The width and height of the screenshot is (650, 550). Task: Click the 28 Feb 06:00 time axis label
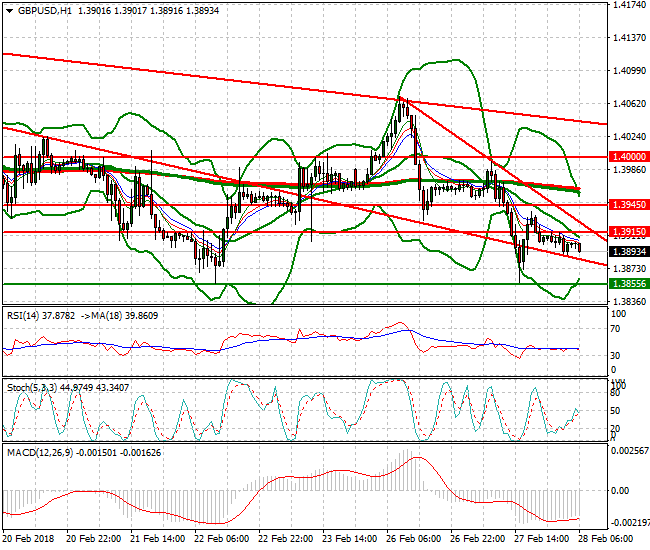[605, 539]
